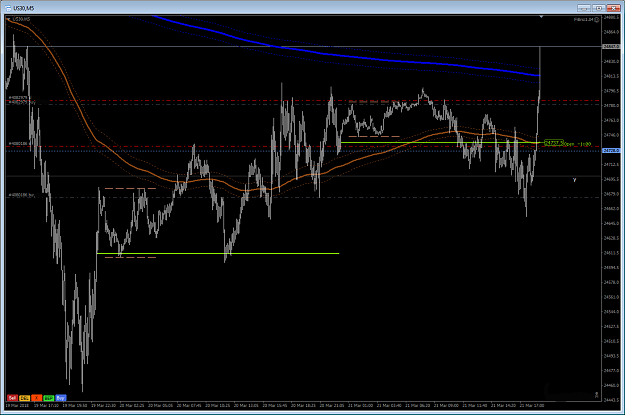625x415 pixels.
Task: Click the green button beside Buy
Action: click(49, 398)
